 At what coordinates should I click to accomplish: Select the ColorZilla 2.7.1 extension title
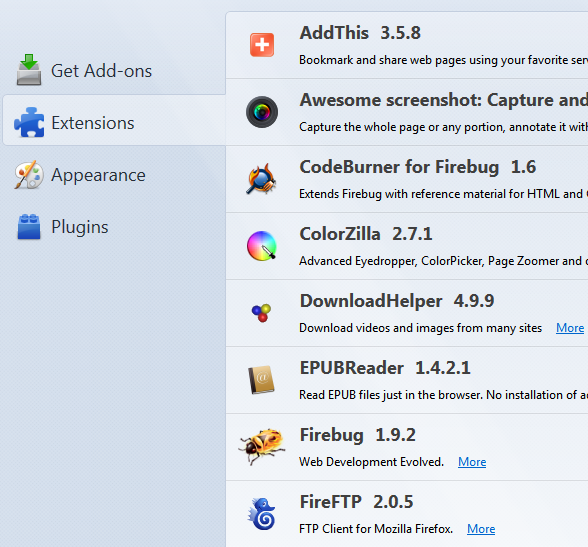click(x=366, y=234)
